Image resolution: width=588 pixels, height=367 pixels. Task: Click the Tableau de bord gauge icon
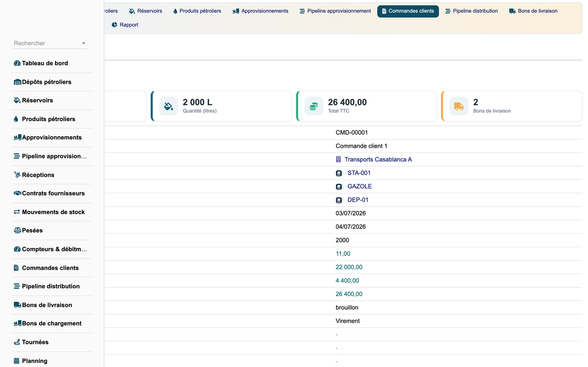point(17,63)
